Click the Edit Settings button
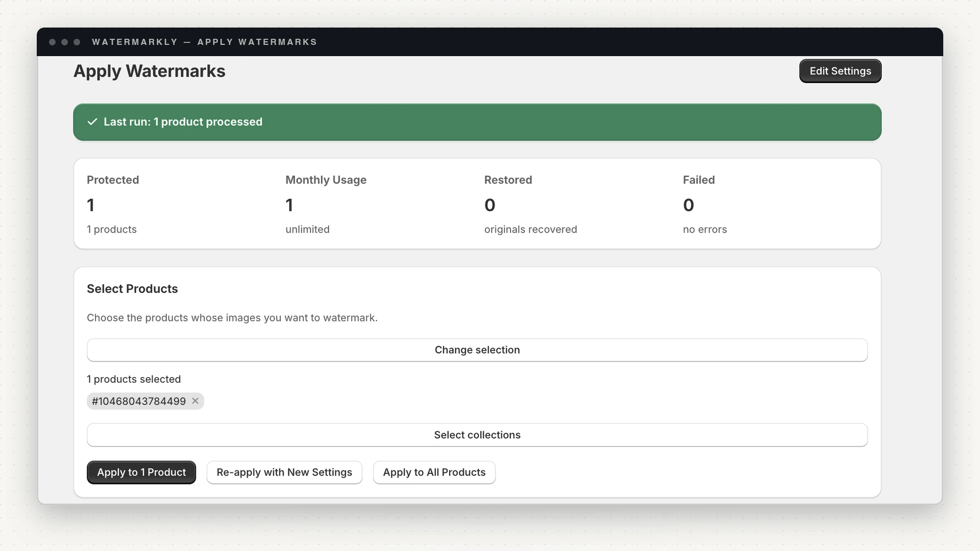Screen dimensions: 980x551 [840, 71]
